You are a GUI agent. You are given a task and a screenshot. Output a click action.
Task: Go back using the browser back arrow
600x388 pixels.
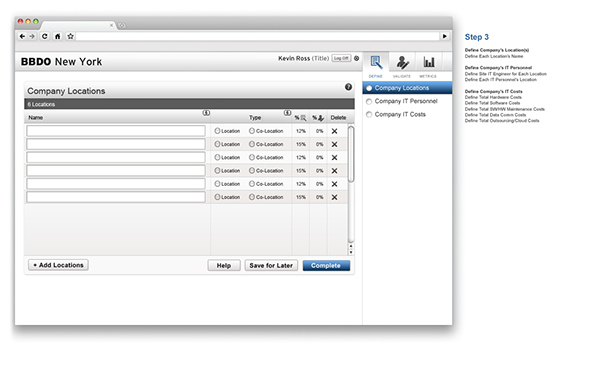pyautogui.click(x=22, y=36)
